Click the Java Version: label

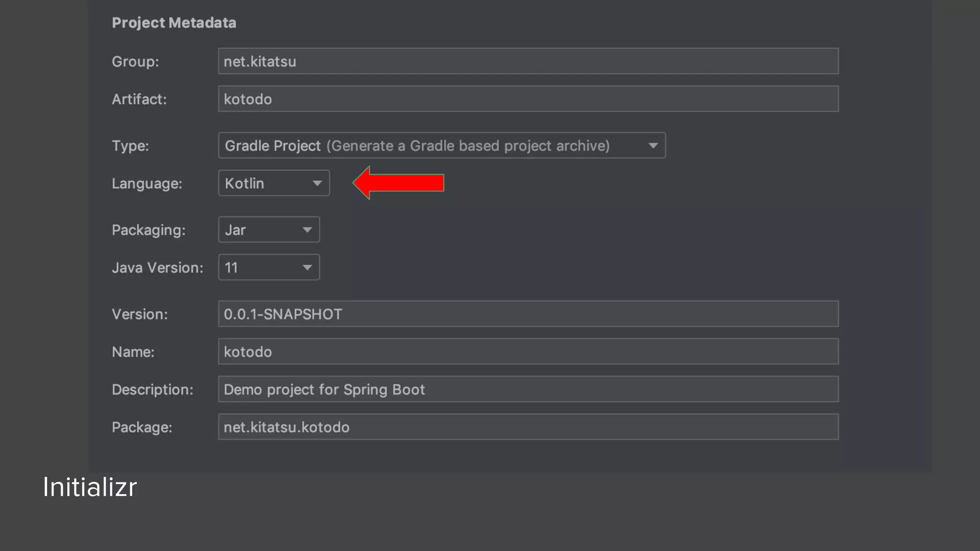coord(157,267)
